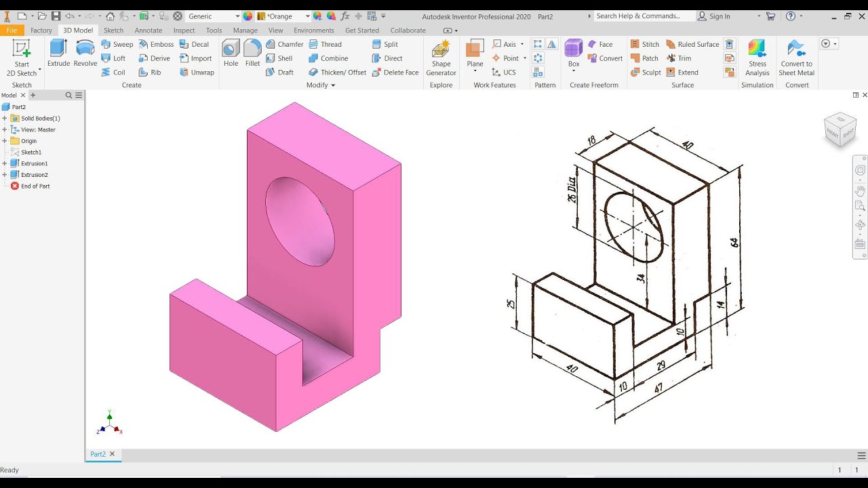Activate the Emboss tool
The height and width of the screenshot is (488, 868).
point(156,44)
